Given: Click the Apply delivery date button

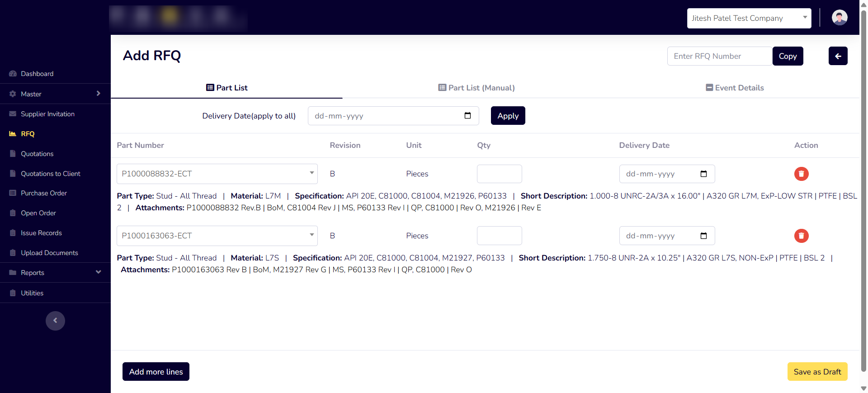Looking at the screenshot, I should [508, 116].
